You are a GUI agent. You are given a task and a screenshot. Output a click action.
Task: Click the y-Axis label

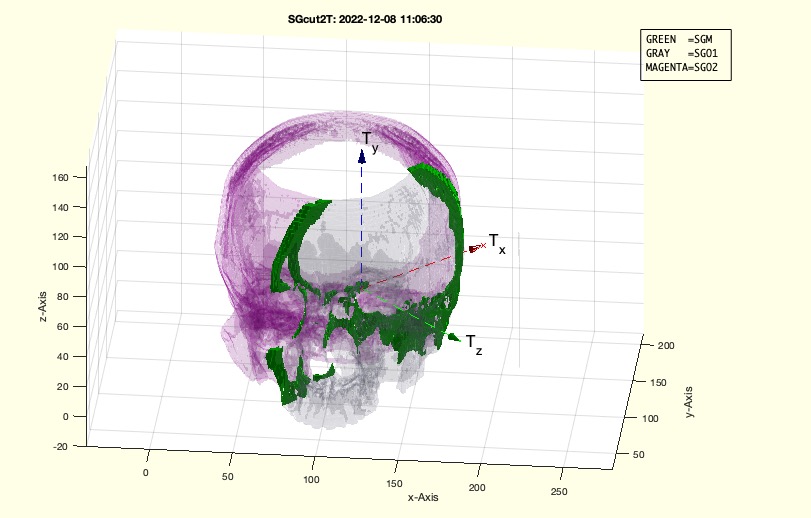point(690,400)
